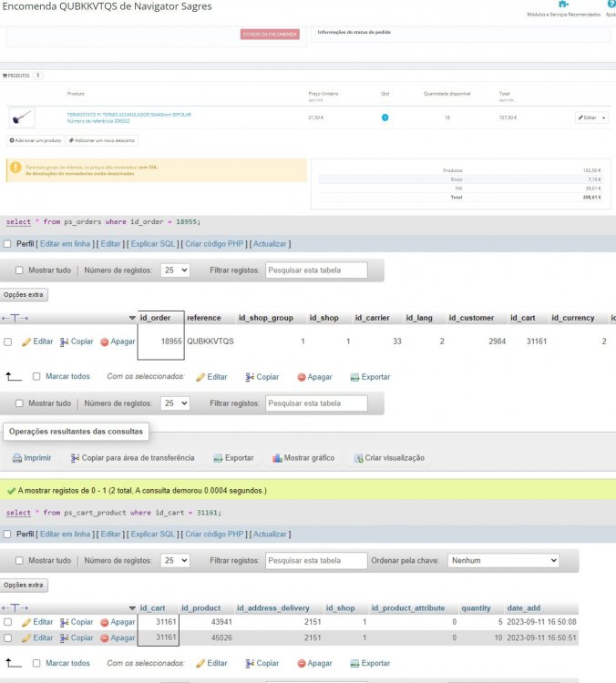Click the Editar button in product row
616x683 pixels.
pos(588,117)
